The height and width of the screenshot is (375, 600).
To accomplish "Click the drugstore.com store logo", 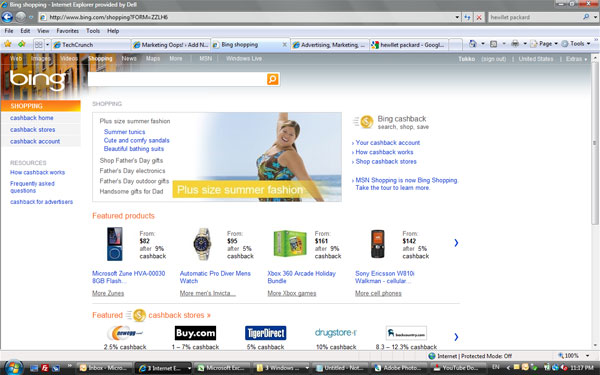I will (336, 333).
